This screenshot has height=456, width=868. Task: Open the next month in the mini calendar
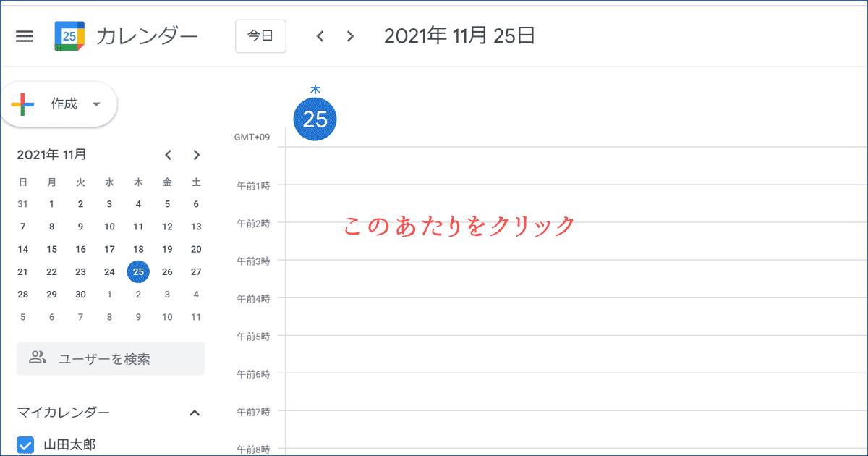pyautogui.click(x=196, y=154)
